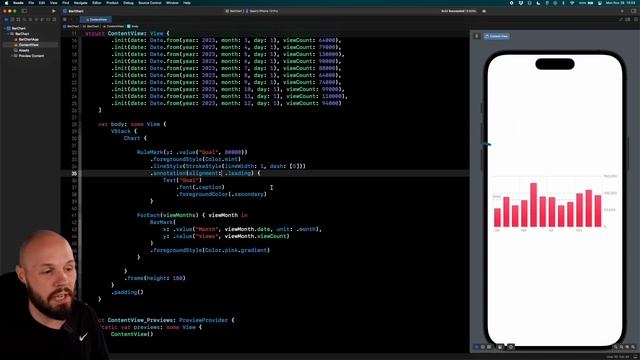
Task: Click the cloud status icon in toolbar
Action: (484, 11)
